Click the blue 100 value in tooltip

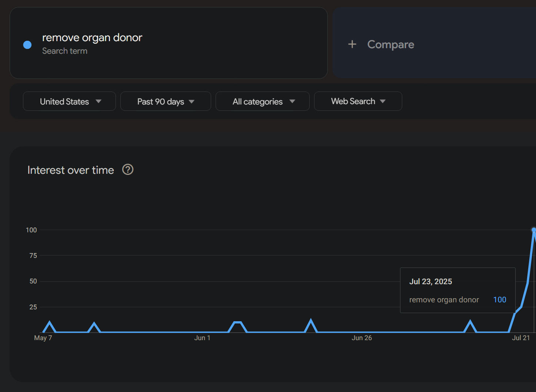pyautogui.click(x=500, y=300)
